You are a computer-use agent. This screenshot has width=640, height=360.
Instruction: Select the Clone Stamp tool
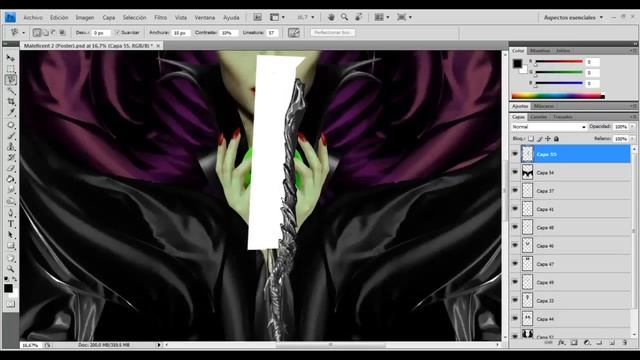click(x=11, y=147)
